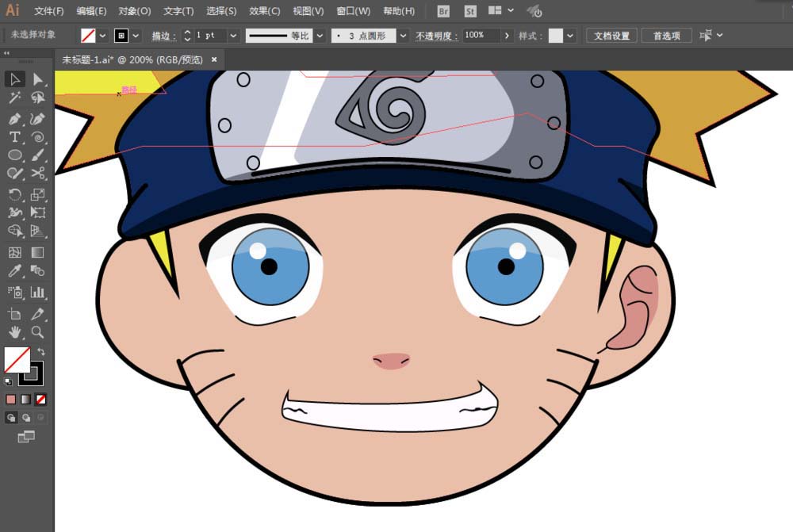
Task: Select the Slice tool
Action: pos(37,314)
